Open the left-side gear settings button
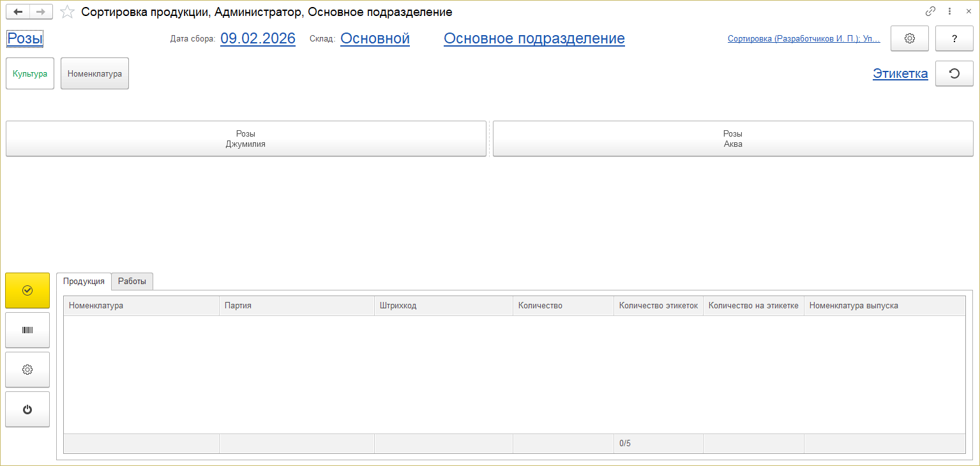980x466 pixels. click(x=27, y=370)
